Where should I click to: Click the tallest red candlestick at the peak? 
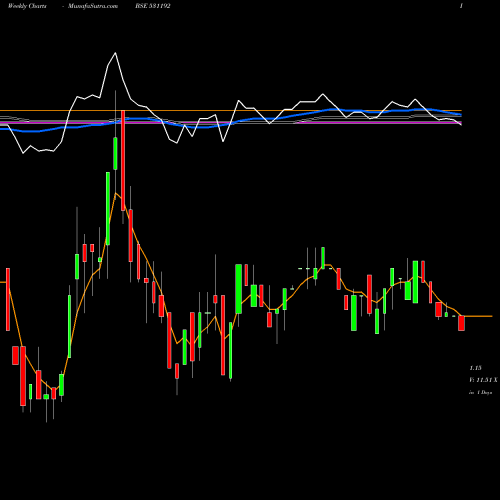pyautogui.click(x=123, y=161)
